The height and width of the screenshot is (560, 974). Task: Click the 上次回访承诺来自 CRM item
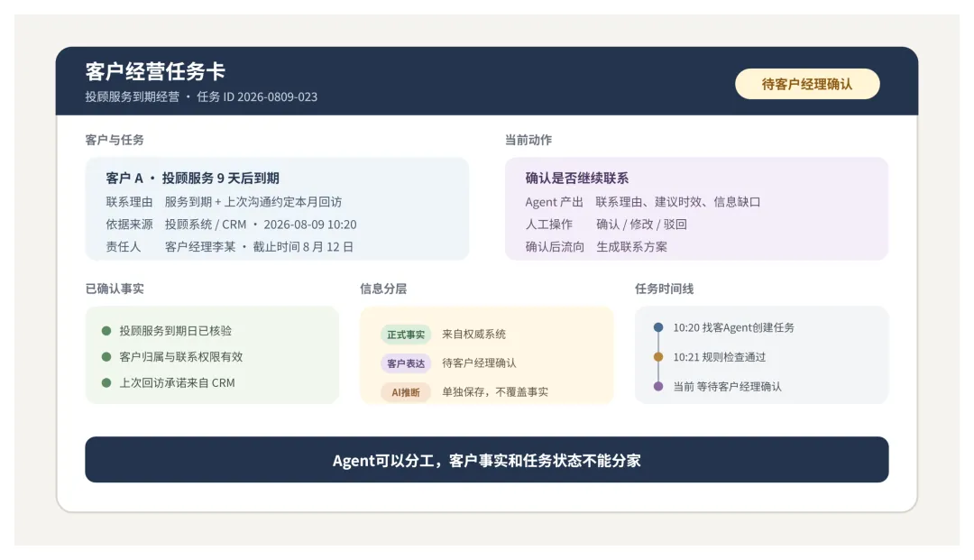(177, 383)
